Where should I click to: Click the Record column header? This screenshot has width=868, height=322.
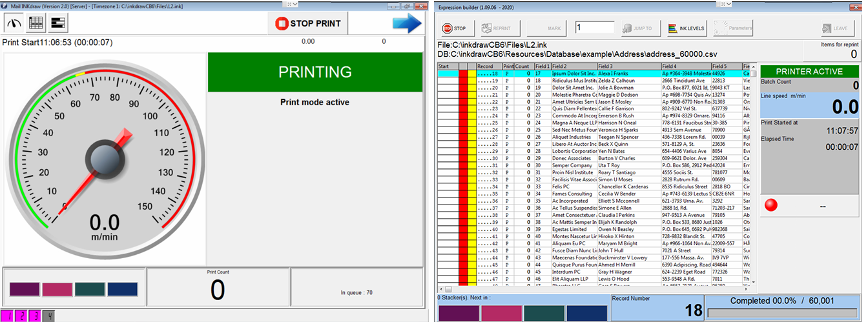tap(489, 66)
